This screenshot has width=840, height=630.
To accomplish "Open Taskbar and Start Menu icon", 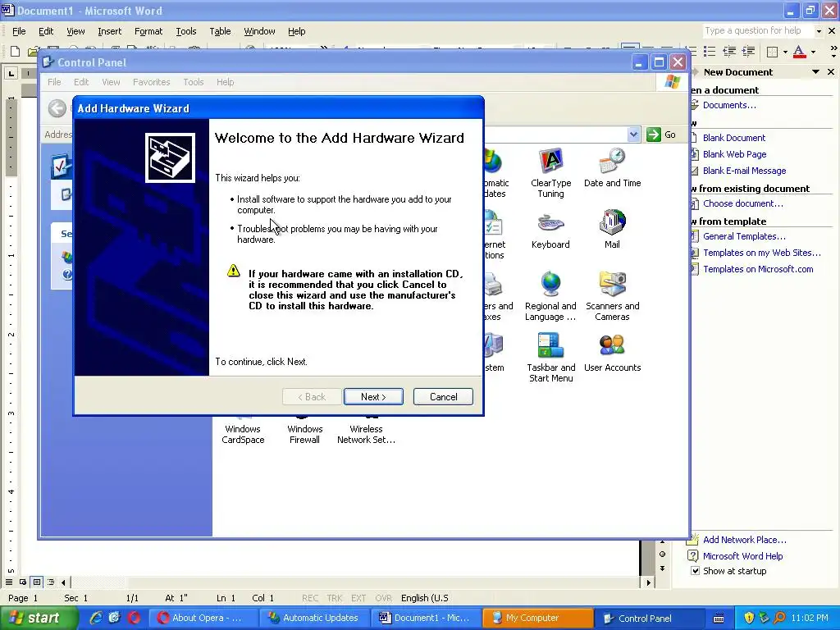I will [550, 358].
